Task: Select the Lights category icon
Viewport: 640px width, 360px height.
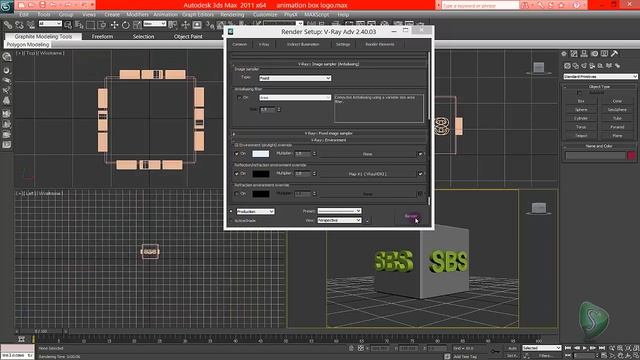Action: click(x=584, y=65)
